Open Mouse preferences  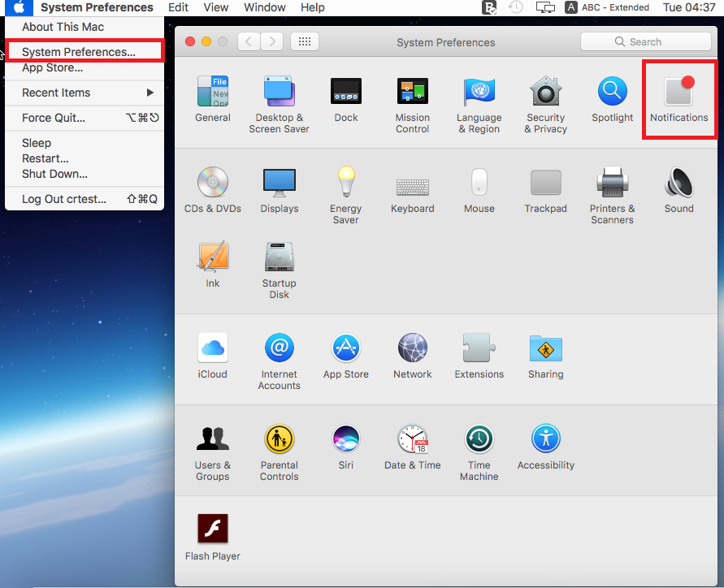pyautogui.click(x=479, y=190)
